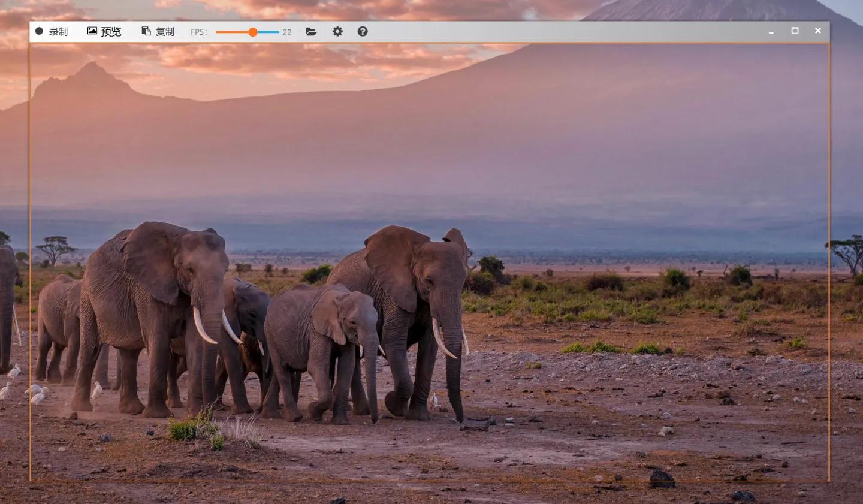Open the output folder icon
The height and width of the screenshot is (504, 863).
311,32
